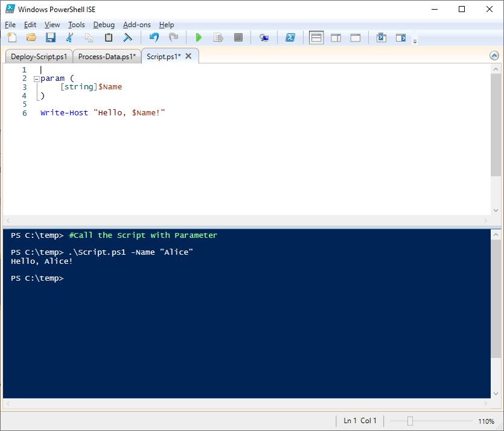This screenshot has height=431, width=504.
Task: Close the Script.ps1 tab
Action: (x=189, y=56)
